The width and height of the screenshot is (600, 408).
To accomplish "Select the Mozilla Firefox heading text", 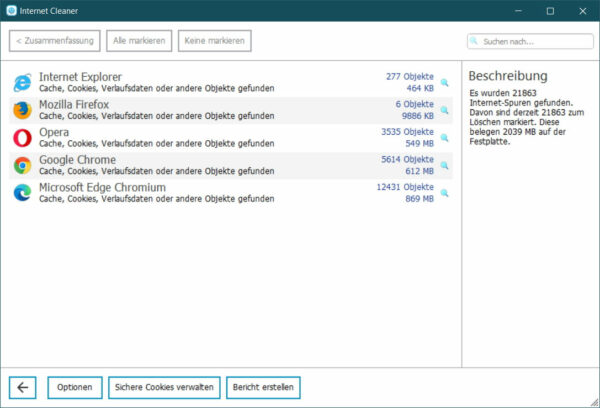I will tap(74, 104).
